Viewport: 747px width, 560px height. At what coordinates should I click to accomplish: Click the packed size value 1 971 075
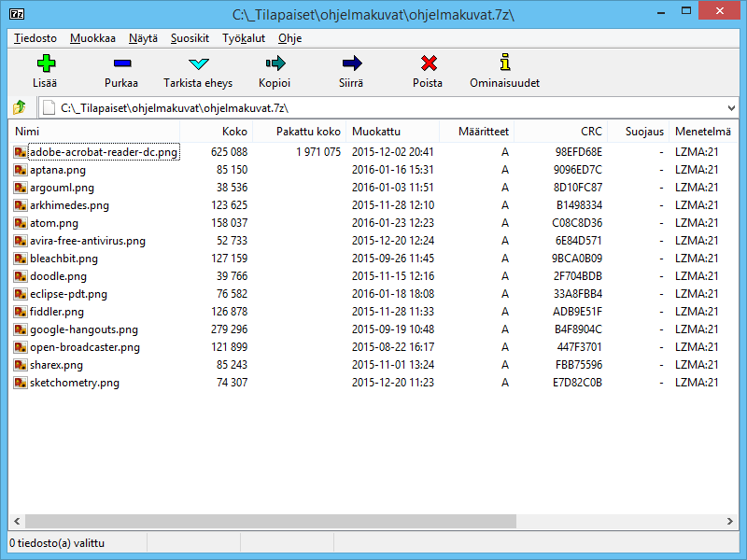coord(318,152)
